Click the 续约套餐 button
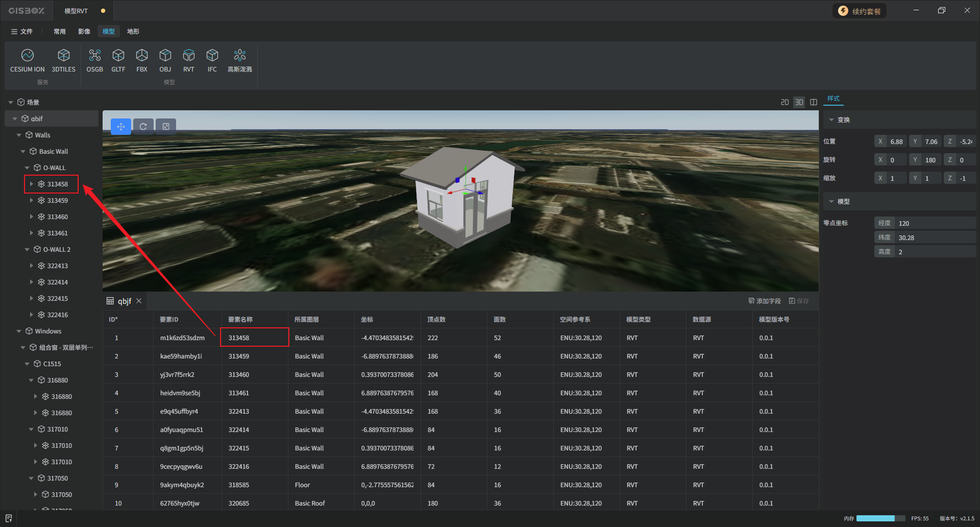This screenshot has width=980, height=527. pyautogui.click(x=860, y=11)
